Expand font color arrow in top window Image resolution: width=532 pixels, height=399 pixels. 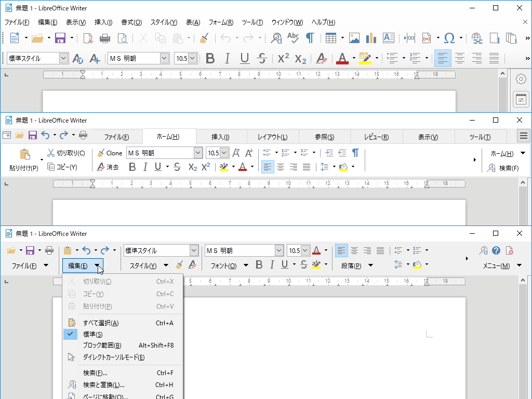(354, 58)
